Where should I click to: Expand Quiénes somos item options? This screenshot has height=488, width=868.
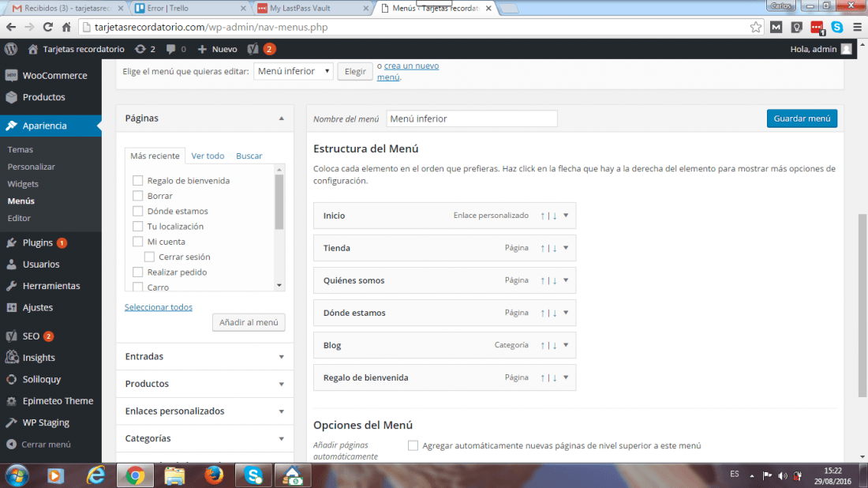tap(566, 280)
